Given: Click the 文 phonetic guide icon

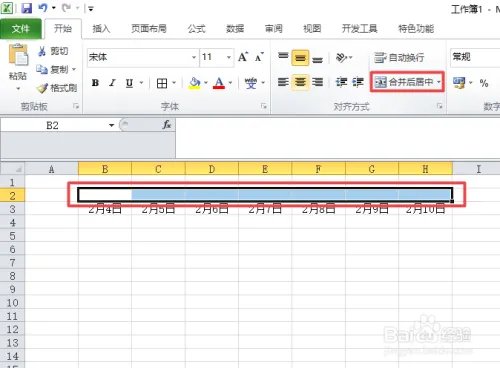Looking at the screenshot, I should [251, 83].
